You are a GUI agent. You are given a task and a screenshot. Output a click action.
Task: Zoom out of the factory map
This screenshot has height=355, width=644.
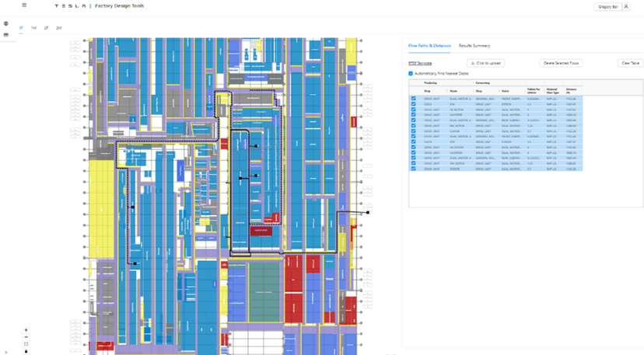coord(26,337)
